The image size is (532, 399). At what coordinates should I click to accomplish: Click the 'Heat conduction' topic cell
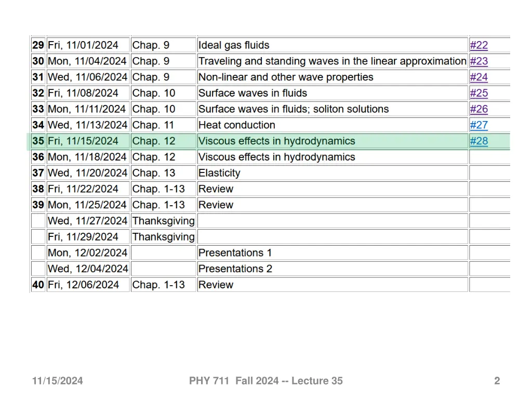(236, 125)
